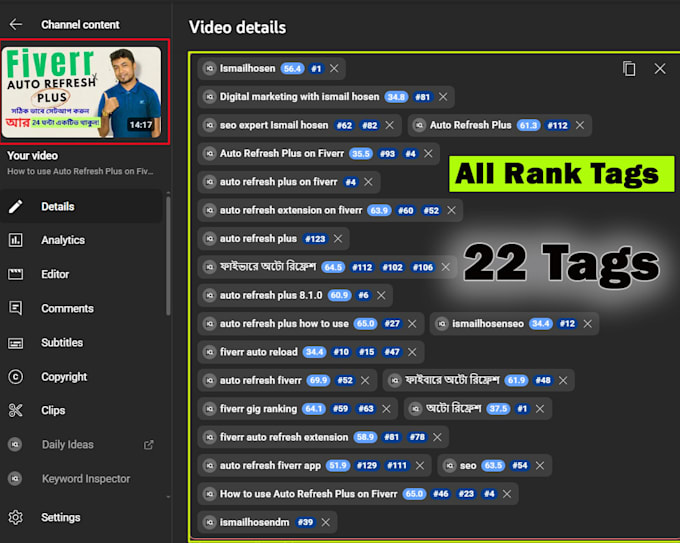Remove the Auto Refresh Plus #112 tag
Screen dimensions: 680x543
tap(580, 125)
